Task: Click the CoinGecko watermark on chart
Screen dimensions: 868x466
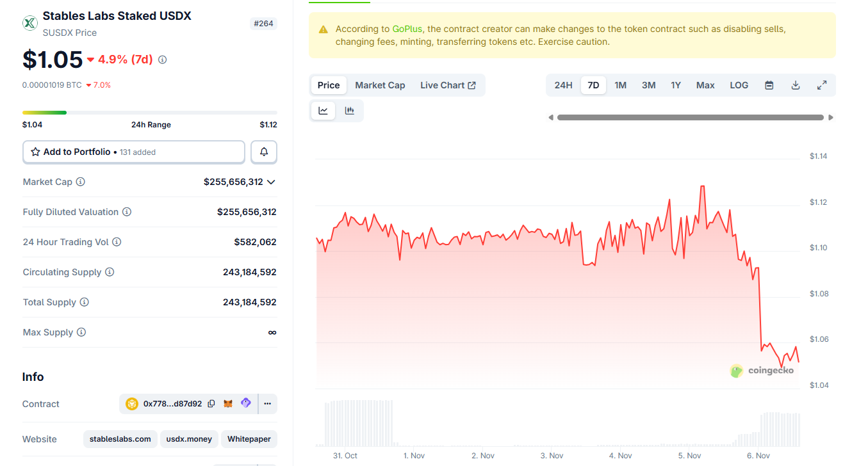Action: pyautogui.click(x=762, y=370)
